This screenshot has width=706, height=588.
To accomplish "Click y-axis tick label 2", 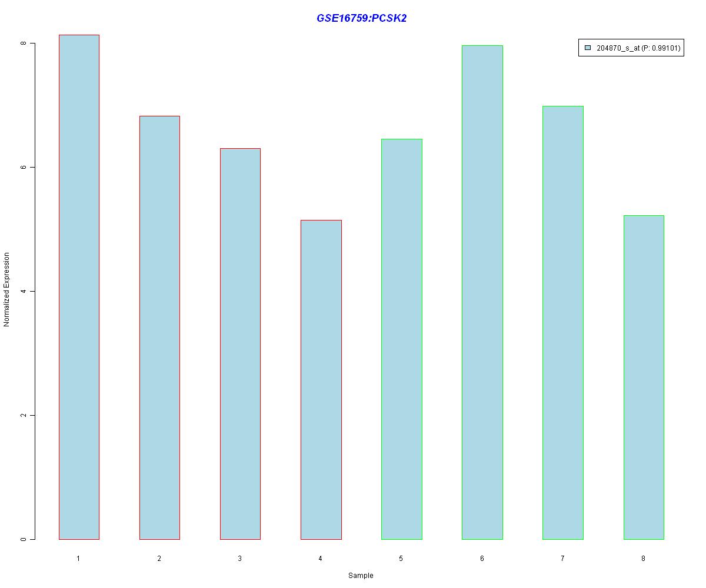I will tap(24, 415).
